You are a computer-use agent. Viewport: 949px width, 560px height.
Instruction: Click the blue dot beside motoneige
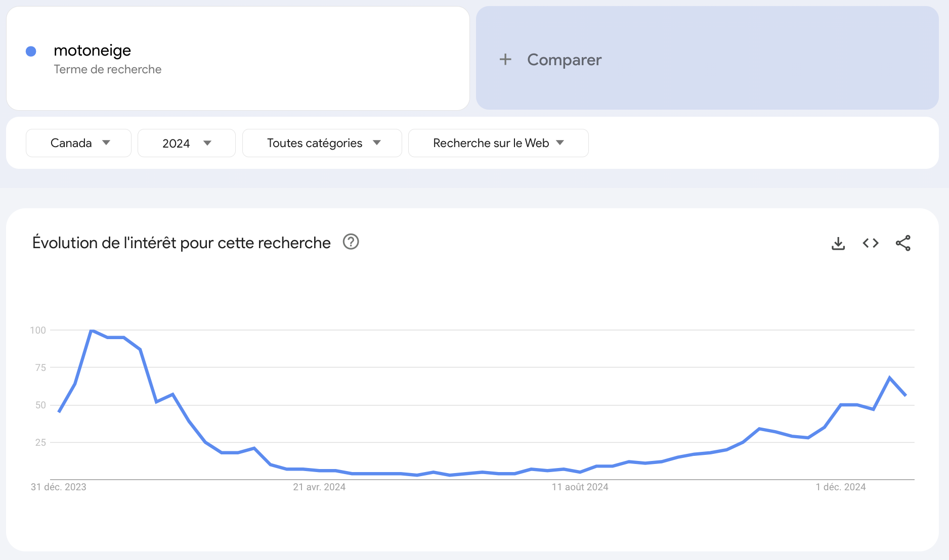tap(31, 51)
